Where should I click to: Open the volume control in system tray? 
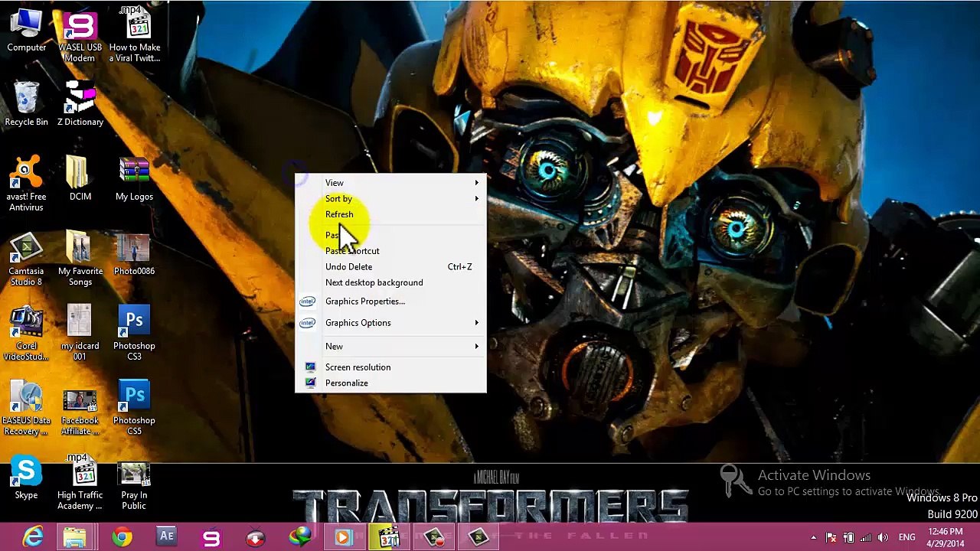coord(883,537)
